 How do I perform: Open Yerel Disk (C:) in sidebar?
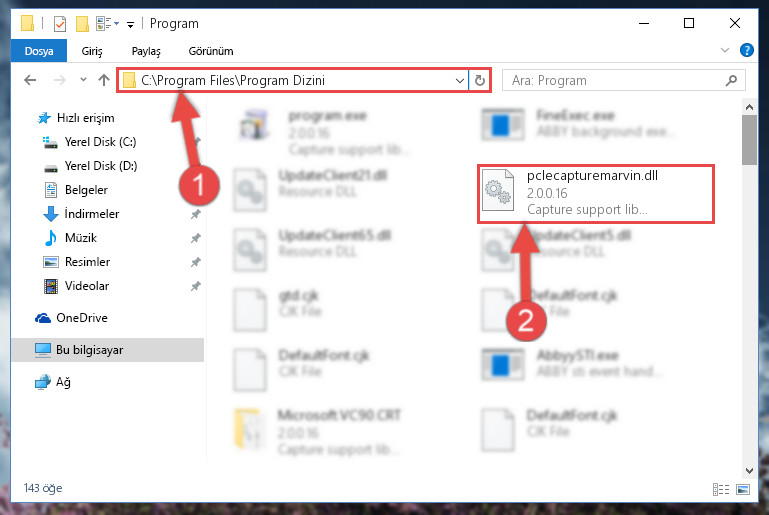(100, 142)
